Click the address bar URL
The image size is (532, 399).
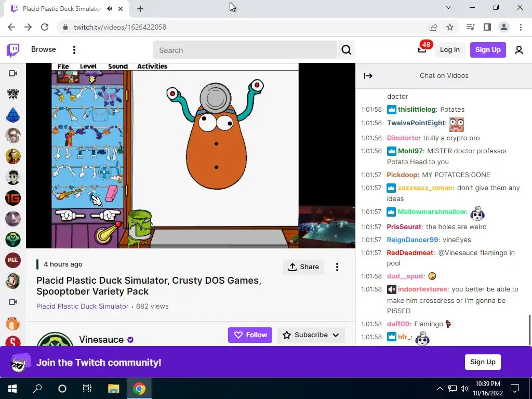[120, 27]
